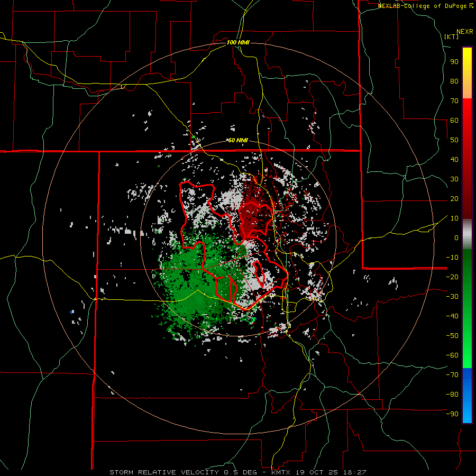Click the positive 70 knot scale label

point(454,101)
